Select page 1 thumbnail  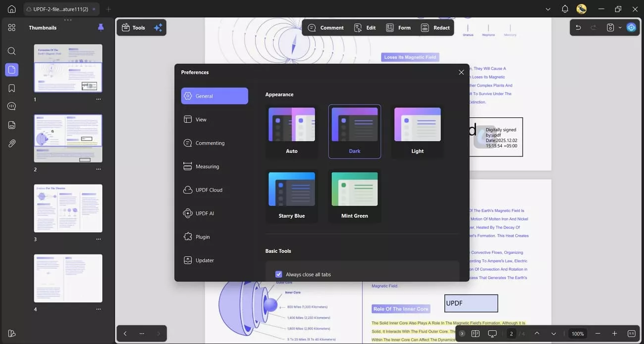tap(68, 68)
